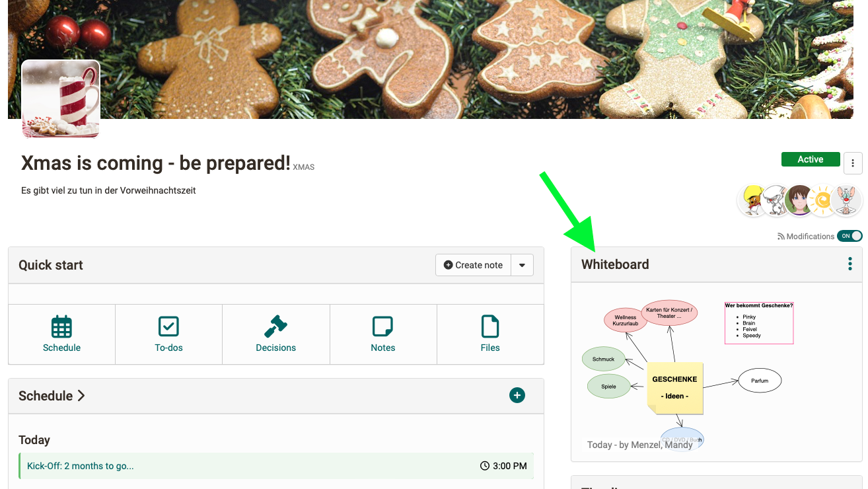Click the project mug profile picture
The width and height of the screenshot is (868, 489).
point(61,98)
